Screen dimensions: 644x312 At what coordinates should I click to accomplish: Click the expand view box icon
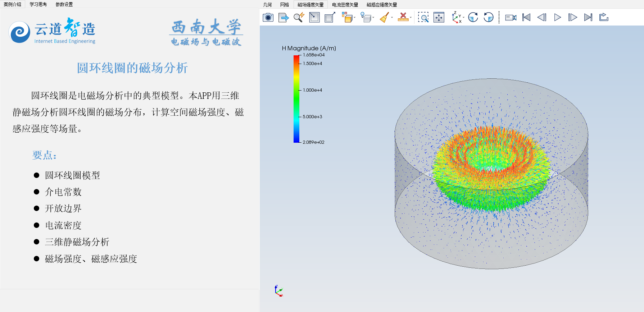[x=330, y=17]
